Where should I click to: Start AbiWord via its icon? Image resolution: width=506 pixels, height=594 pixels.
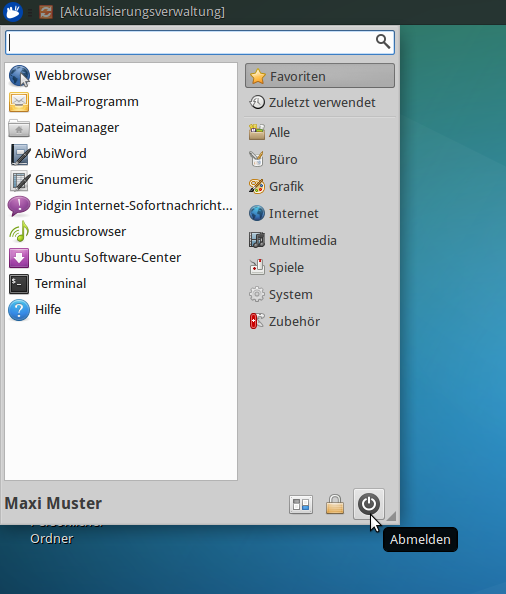20,154
